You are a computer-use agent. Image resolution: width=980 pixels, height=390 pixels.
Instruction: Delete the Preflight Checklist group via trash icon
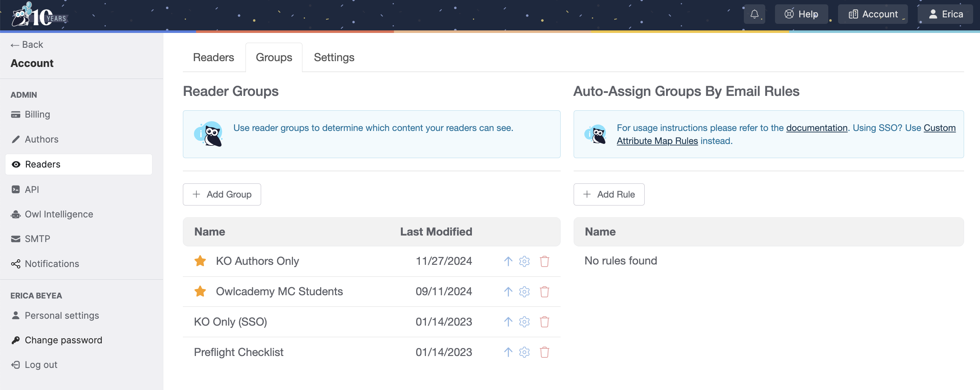[544, 352]
